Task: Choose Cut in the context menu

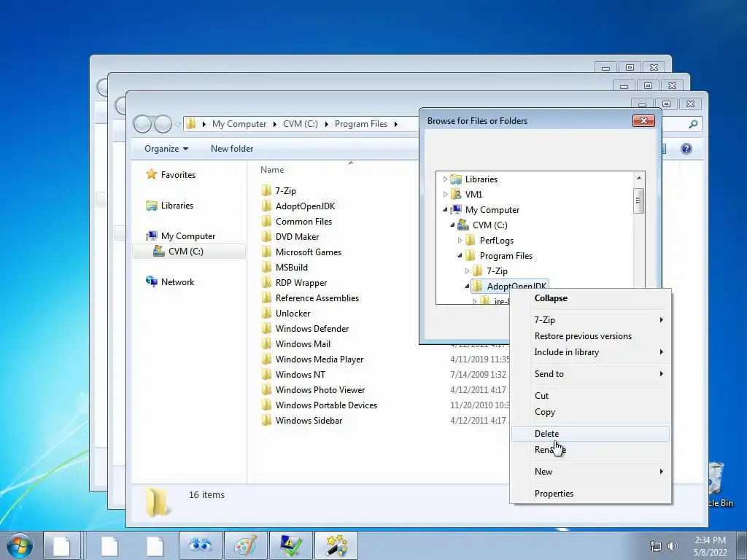Action: pyautogui.click(x=590, y=396)
